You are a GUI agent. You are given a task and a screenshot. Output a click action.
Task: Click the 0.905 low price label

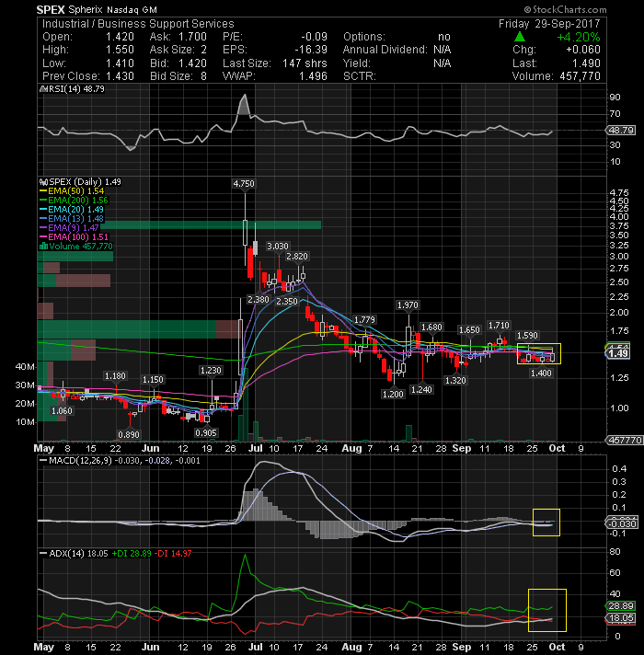coord(206,433)
